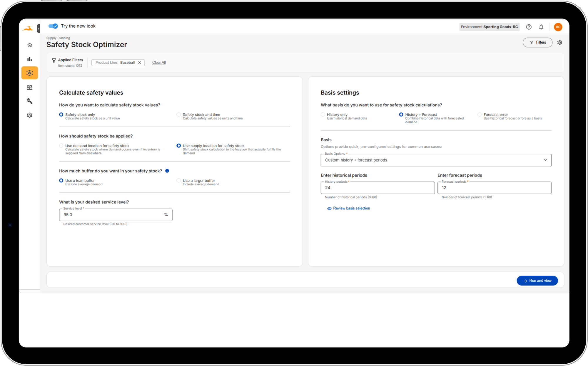This screenshot has height=366, width=588.
Task: Click the Run and view button
Action: point(537,281)
